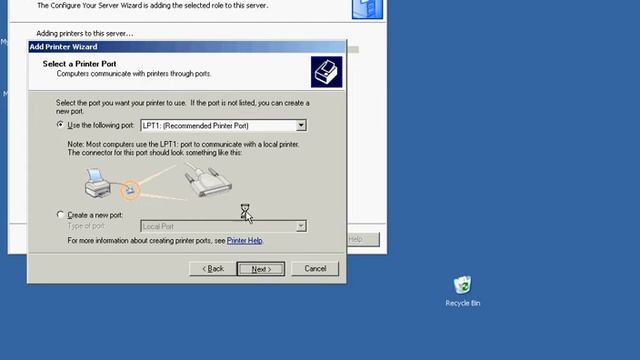
Task: Click the 'Select a Printer Port' heading
Action: [x=80, y=64]
